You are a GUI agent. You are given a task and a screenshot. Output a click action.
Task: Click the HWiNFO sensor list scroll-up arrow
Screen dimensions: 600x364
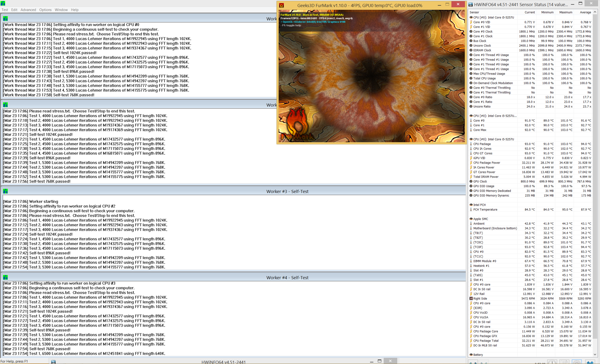click(x=595, y=12)
